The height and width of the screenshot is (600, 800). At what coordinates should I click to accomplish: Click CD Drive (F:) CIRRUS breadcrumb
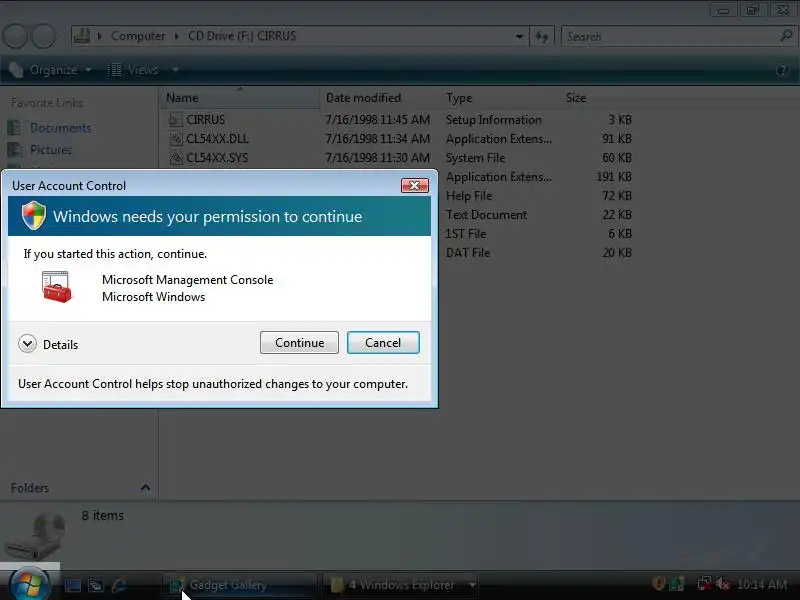click(242, 36)
